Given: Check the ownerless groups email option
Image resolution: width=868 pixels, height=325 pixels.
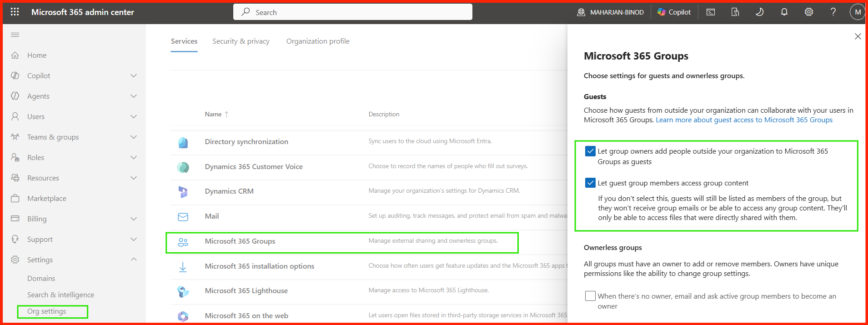Looking at the screenshot, I should pyautogui.click(x=590, y=296).
